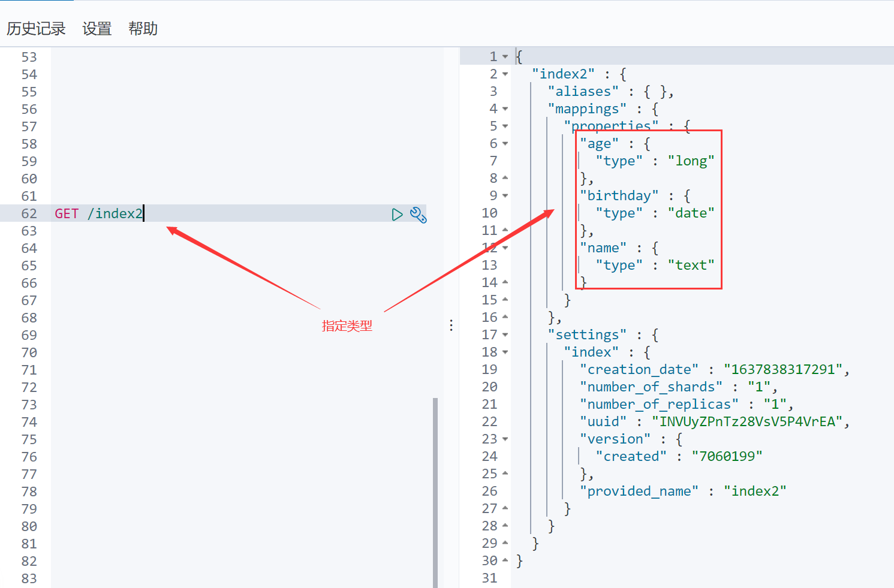The width and height of the screenshot is (894, 588).
Task: Collapse the "properties" block on line 5
Action: point(505,126)
